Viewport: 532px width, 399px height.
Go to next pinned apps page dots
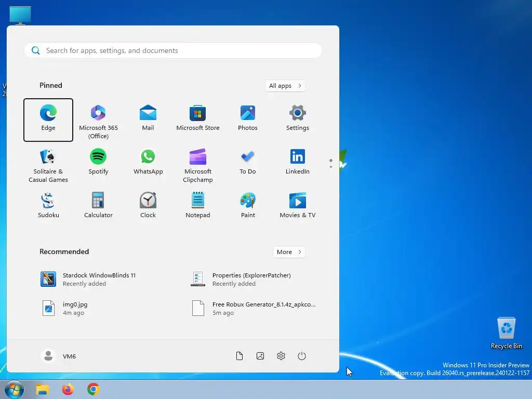331,164
